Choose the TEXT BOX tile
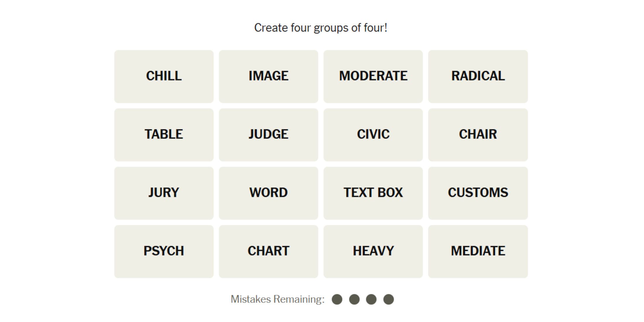The width and height of the screenshot is (644, 322). (x=373, y=193)
